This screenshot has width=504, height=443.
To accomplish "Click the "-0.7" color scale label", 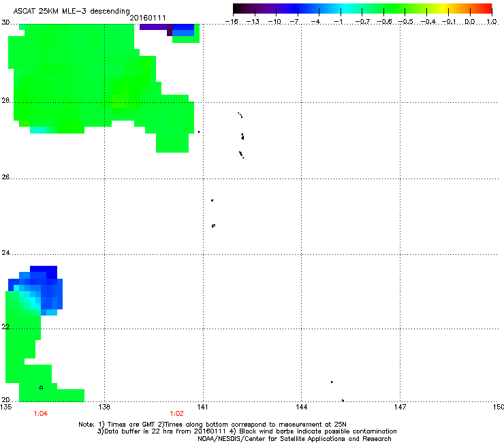I will [362, 22].
